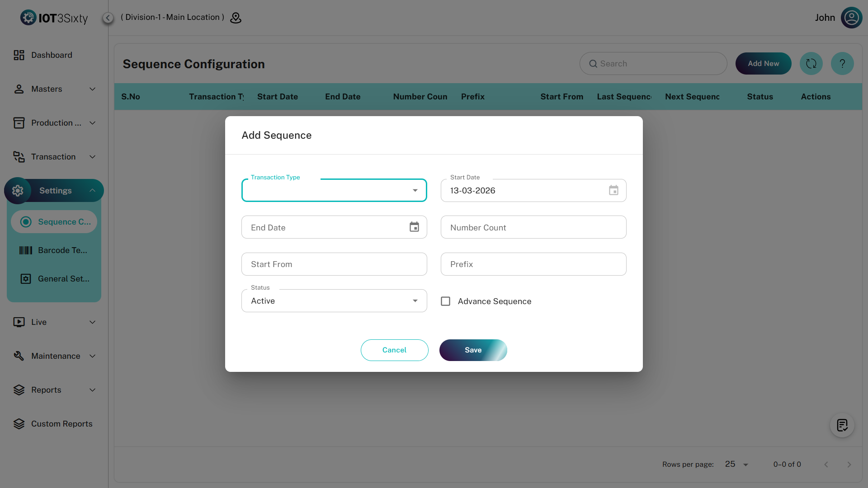
Task: Click the Start Date calendar icon
Action: [613, 190]
